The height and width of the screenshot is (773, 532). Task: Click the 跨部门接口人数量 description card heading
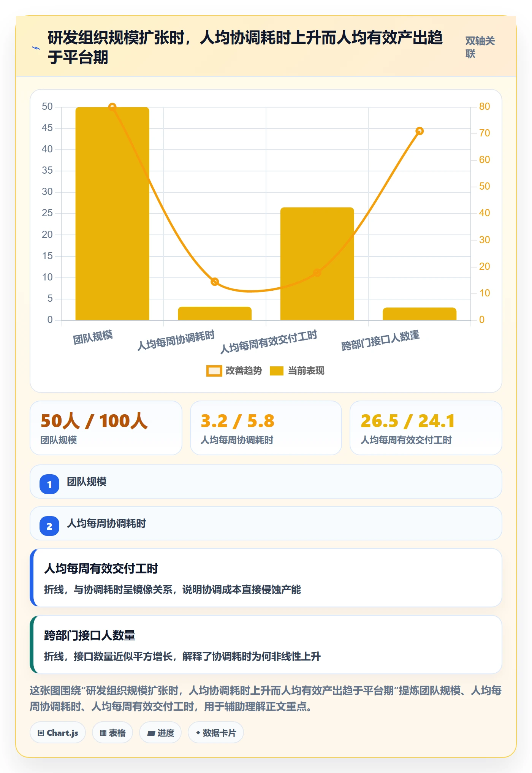pyautogui.click(x=90, y=635)
